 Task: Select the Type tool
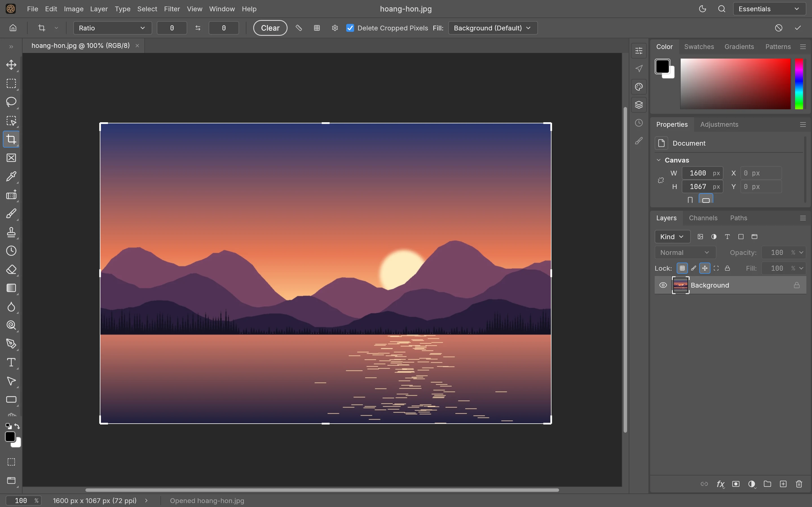point(11,363)
